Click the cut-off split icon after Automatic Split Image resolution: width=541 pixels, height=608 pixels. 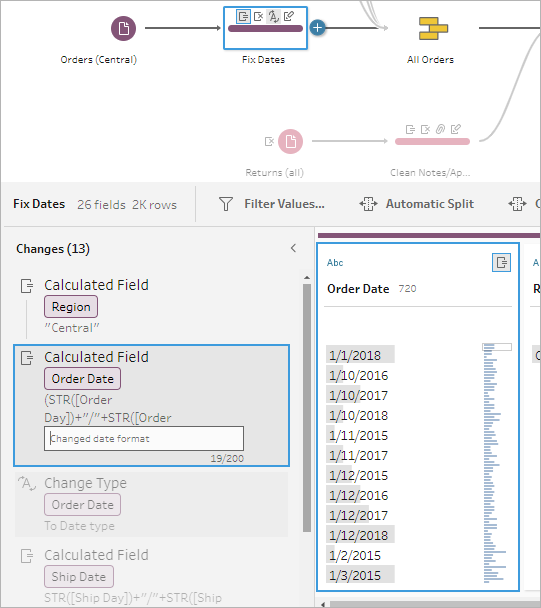517,204
